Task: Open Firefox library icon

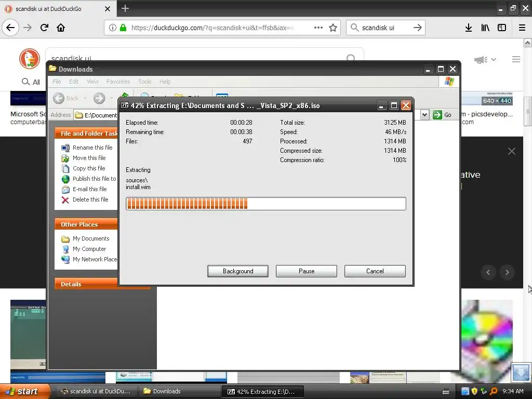Action: pos(485,28)
